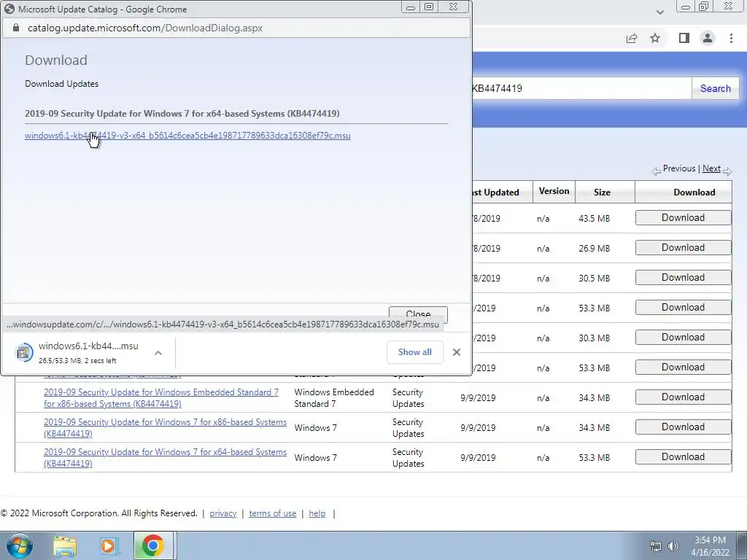Open the clock showing 3:54 PM

point(710,546)
